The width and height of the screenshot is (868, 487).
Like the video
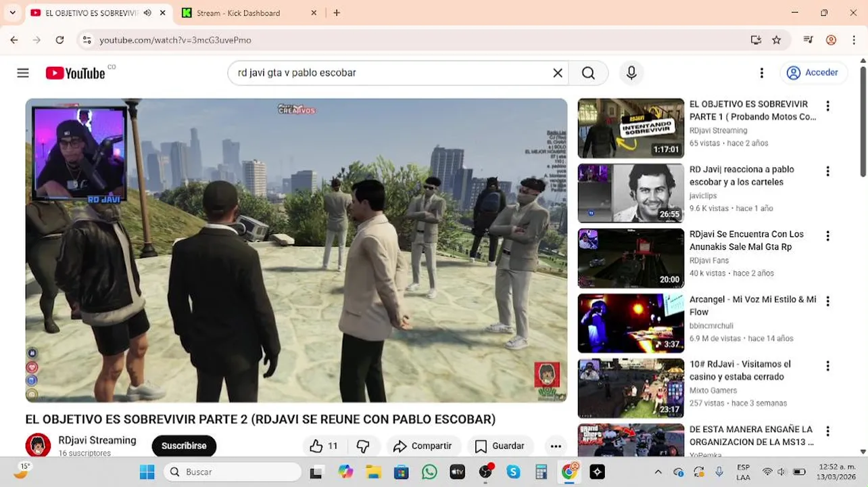pos(324,446)
